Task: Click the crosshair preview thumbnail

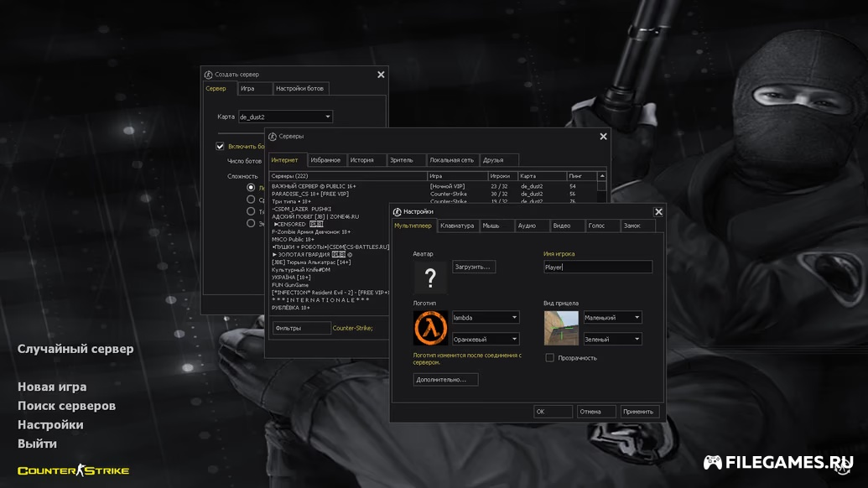Action: pos(561,328)
